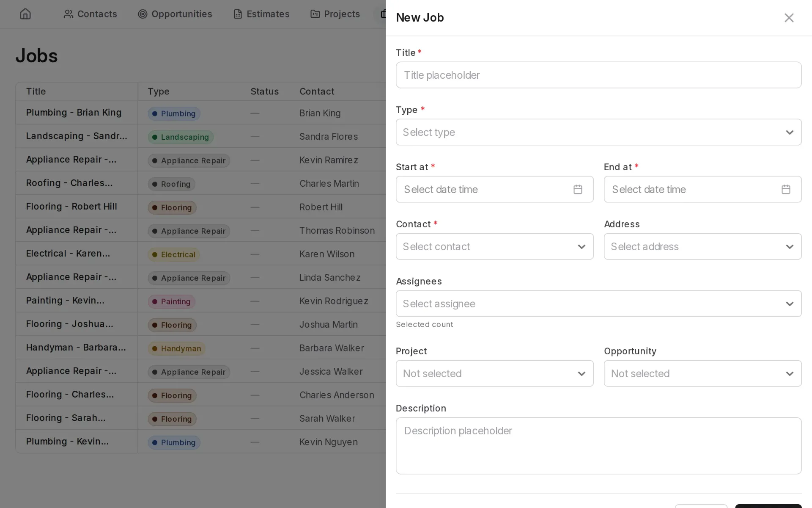
Task: Open job Plumbing - Brian King
Action: [74, 113]
